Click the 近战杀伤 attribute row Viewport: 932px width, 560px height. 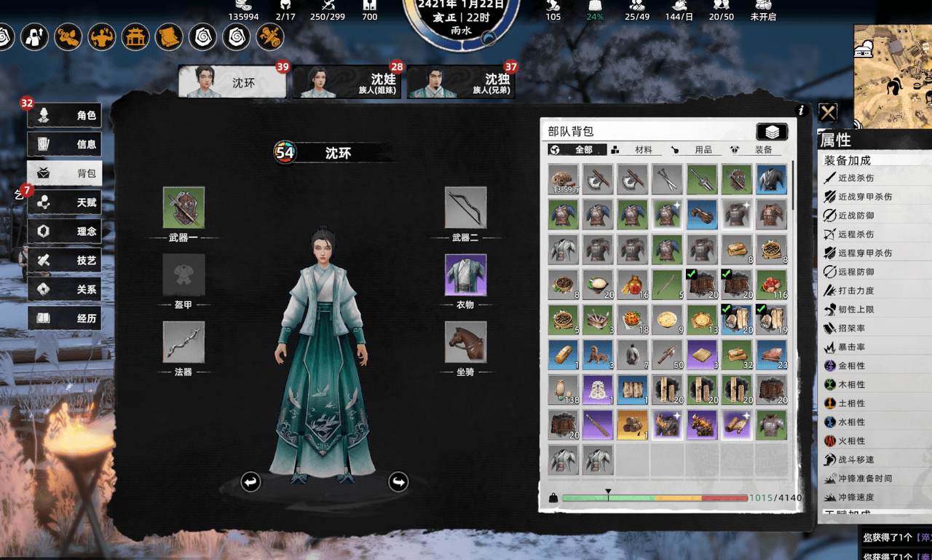[x=876, y=178]
